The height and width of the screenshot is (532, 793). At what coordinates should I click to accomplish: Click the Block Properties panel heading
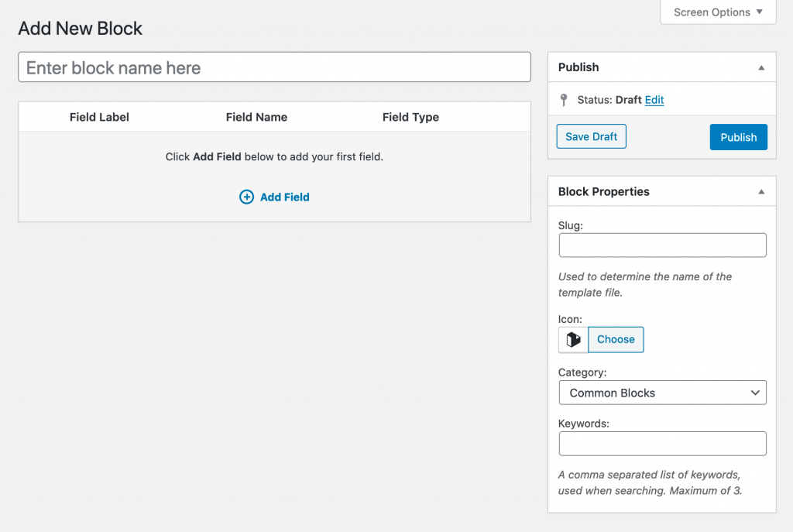click(x=604, y=191)
